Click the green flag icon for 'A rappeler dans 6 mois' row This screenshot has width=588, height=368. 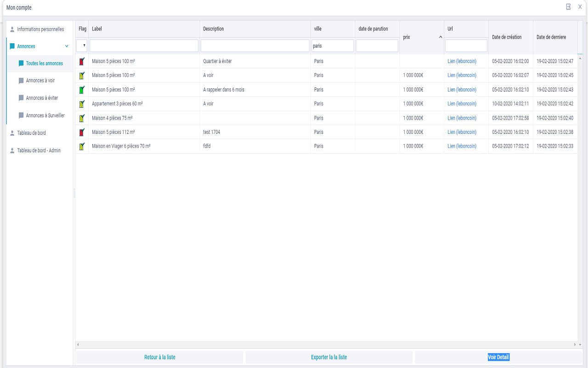pyautogui.click(x=82, y=90)
